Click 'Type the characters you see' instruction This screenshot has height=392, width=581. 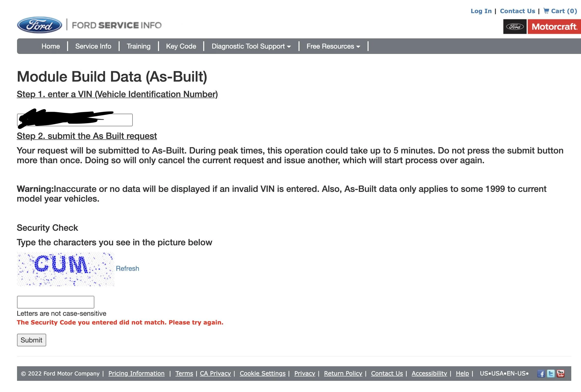click(114, 243)
